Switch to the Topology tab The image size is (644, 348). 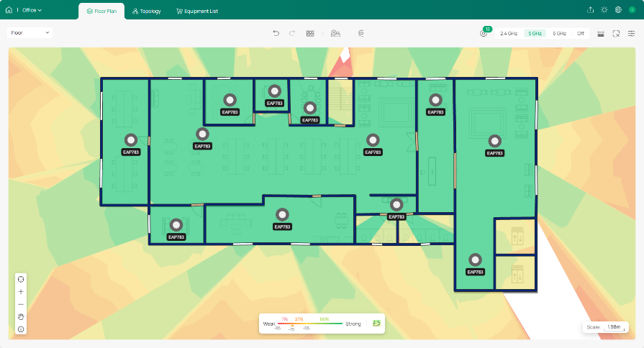(147, 12)
